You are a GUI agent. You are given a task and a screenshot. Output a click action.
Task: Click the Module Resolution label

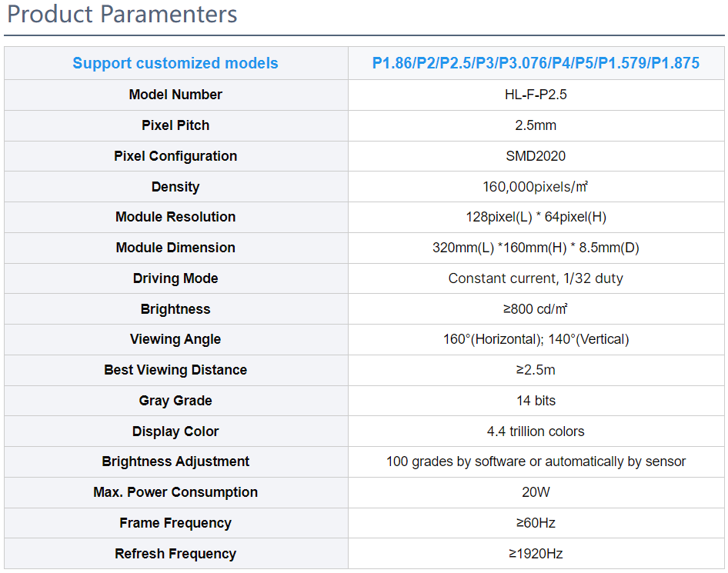[175, 217]
